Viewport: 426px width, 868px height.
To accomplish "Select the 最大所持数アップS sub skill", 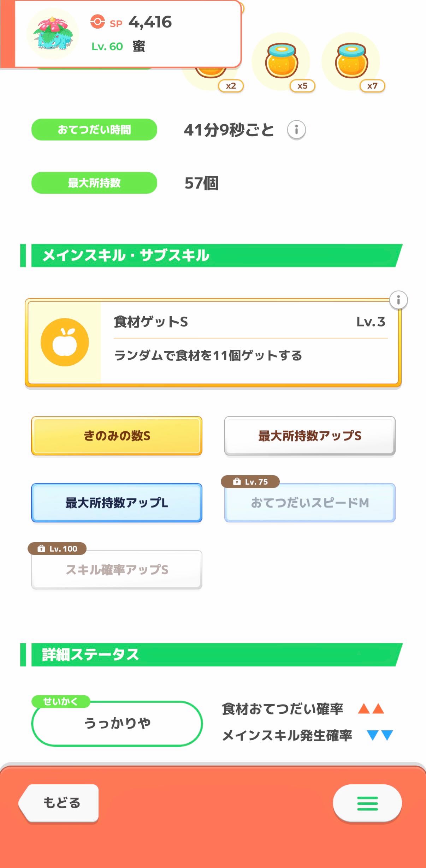I will pyautogui.click(x=309, y=436).
